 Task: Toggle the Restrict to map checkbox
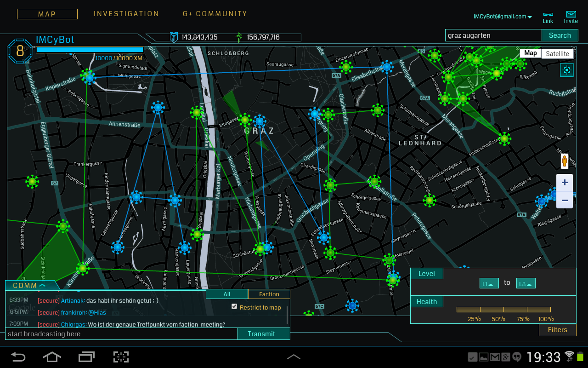click(x=234, y=307)
